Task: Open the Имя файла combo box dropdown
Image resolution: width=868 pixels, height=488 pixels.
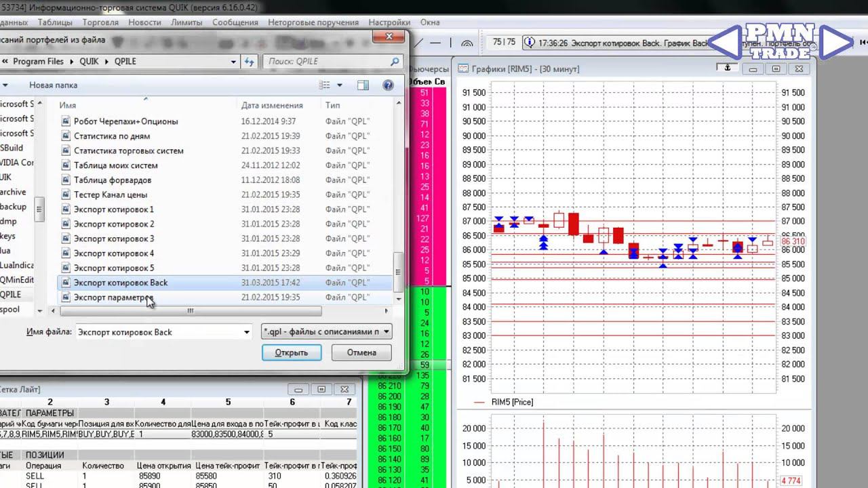Action: pos(247,332)
